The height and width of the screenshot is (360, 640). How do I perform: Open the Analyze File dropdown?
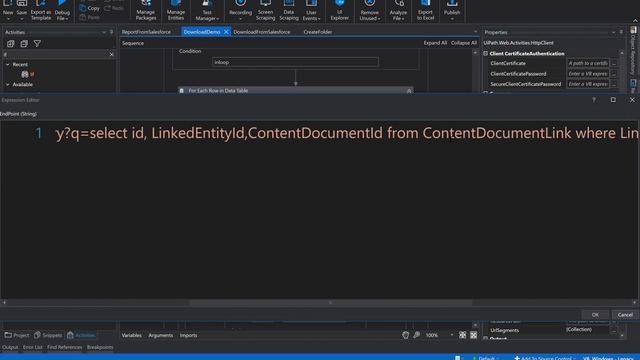398,11
